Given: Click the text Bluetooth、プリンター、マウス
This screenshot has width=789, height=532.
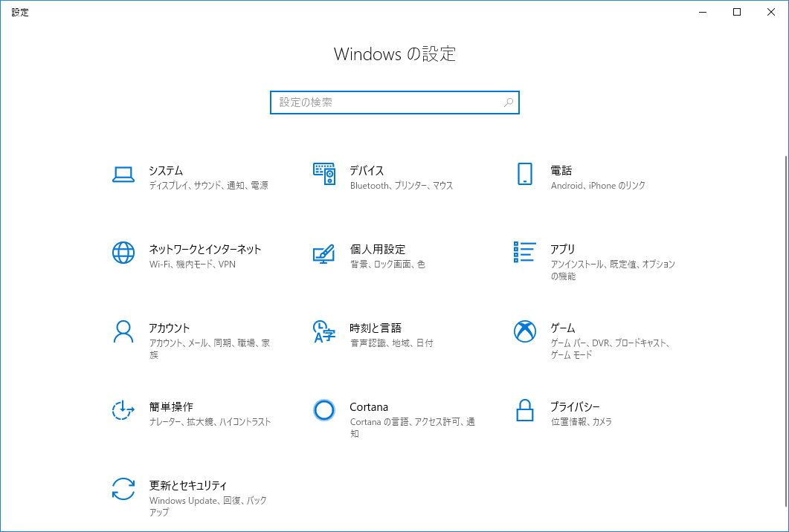Looking at the screenshot, I should click(x=402, y=186).
